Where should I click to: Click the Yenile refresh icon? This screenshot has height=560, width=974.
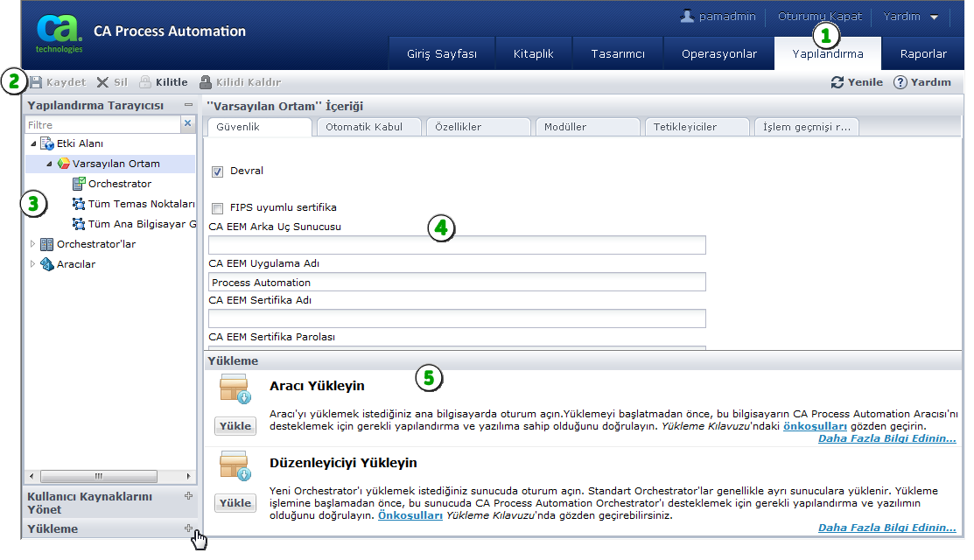tap(837, 82)
